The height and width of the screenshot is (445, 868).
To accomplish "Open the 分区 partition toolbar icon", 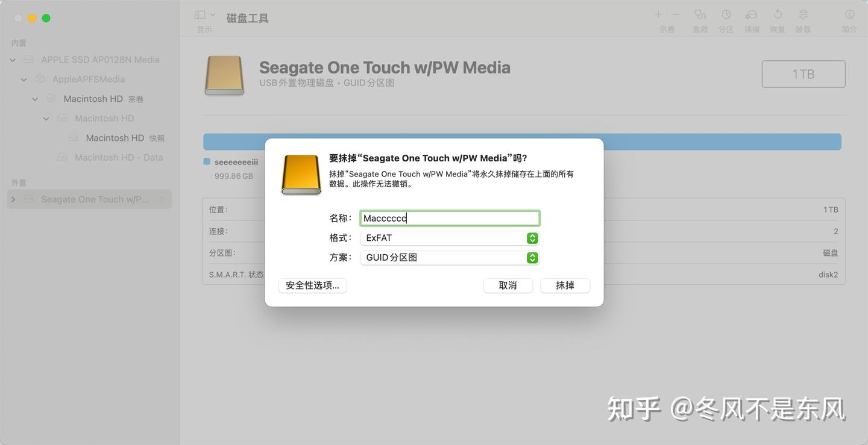I will pyautogui.click(x=726, y=14).
